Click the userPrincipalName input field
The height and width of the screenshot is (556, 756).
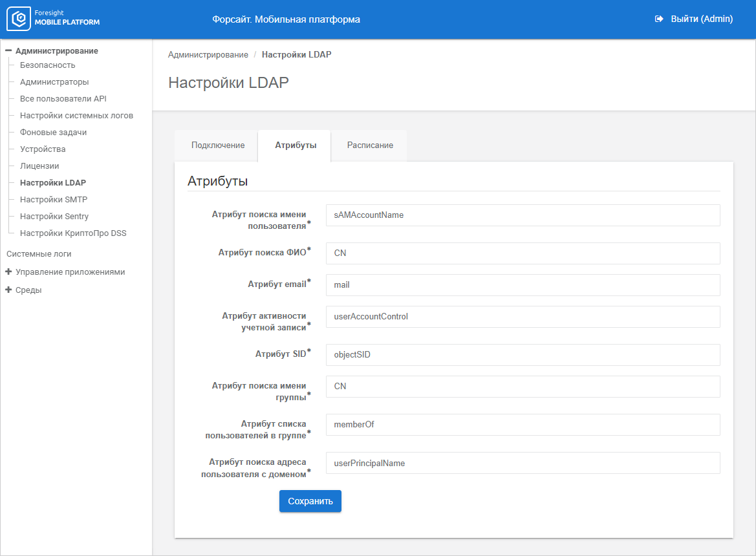(523, 463)
